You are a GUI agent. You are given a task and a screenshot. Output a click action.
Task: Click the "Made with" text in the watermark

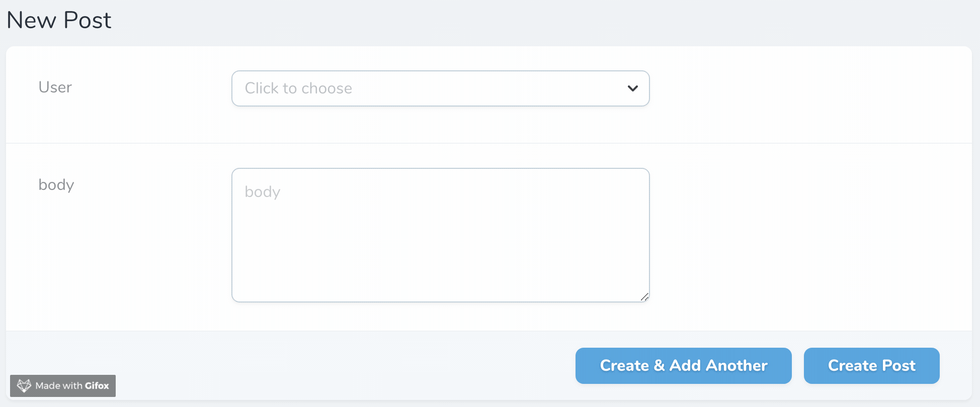coord(58,386)
